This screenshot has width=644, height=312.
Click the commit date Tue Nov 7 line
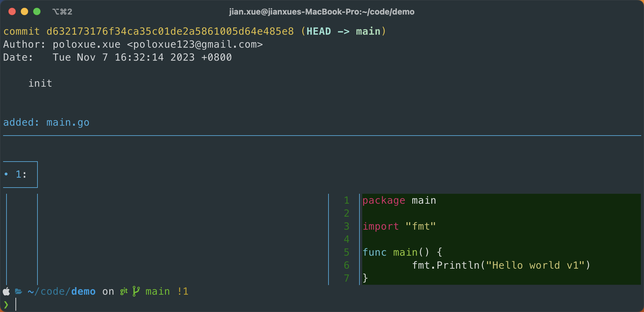[x=117, y=57]
